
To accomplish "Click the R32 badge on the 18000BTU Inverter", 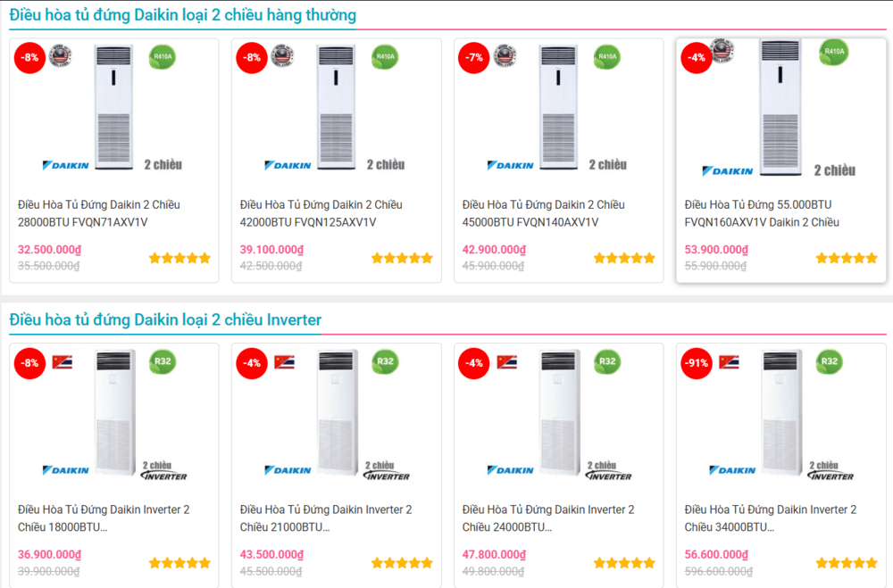I will click(163, 362).
